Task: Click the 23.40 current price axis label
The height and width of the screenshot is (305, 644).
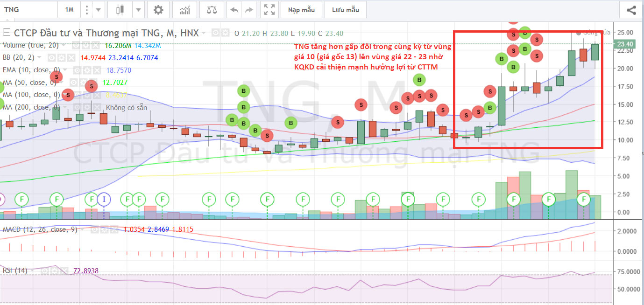Action: click(624, 44)
